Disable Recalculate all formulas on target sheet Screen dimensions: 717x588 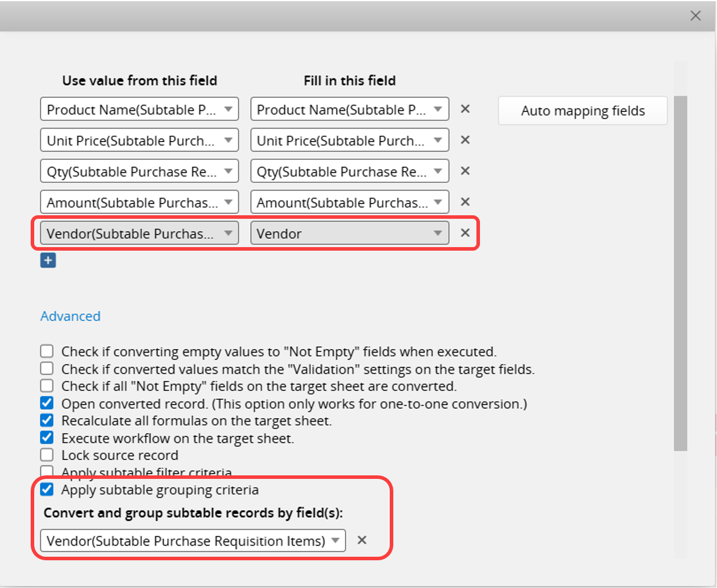(x=47, y=421)
